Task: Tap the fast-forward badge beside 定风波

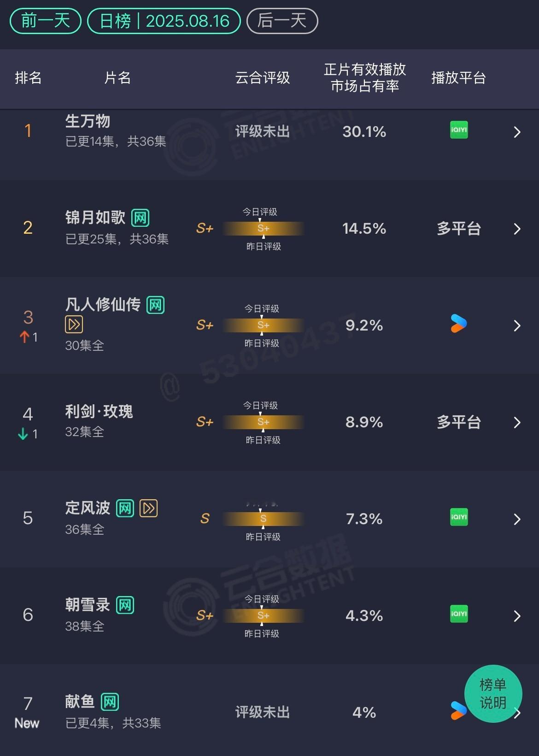Action: (148, 508)
